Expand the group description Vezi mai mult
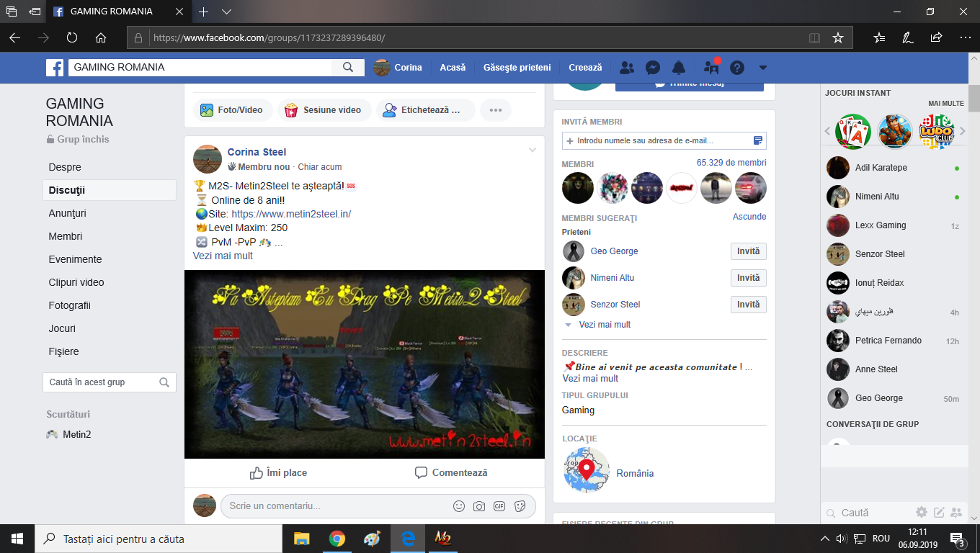Viewport: 980px width, 553px height. tap(590, 379)
